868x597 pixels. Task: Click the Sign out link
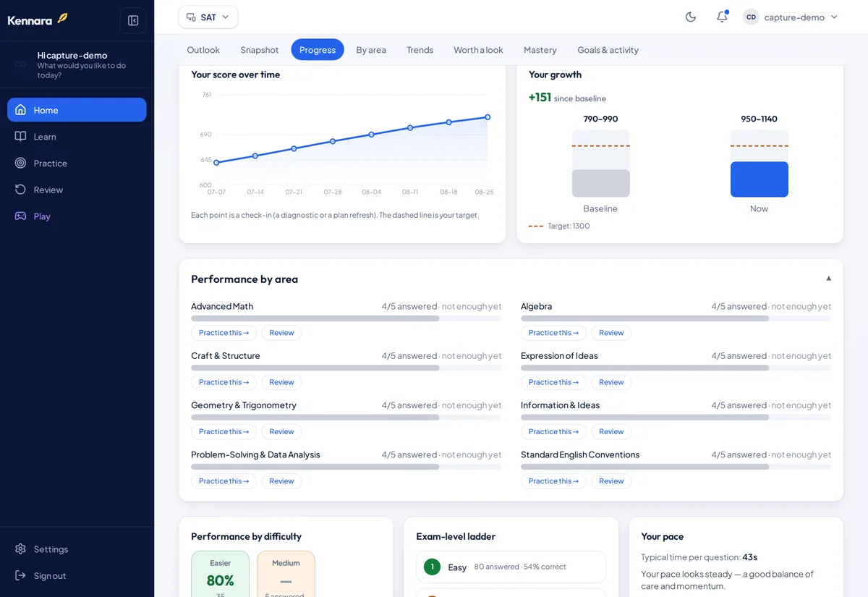coord(77,575)
